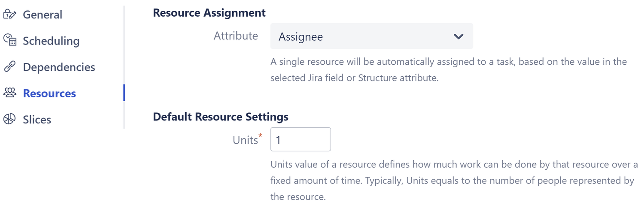Click the red required asterisk by Units
The width and height of the screenshot is (644, 204).
click(x=260, y=136)
